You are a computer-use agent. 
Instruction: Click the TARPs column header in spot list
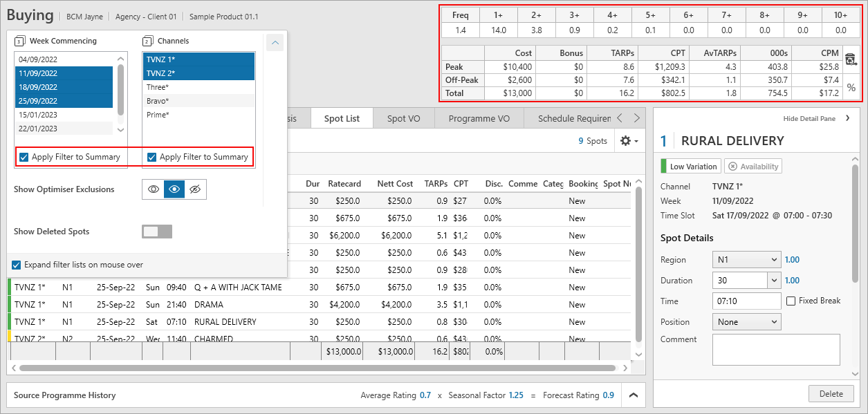click(x=436, y=184)
